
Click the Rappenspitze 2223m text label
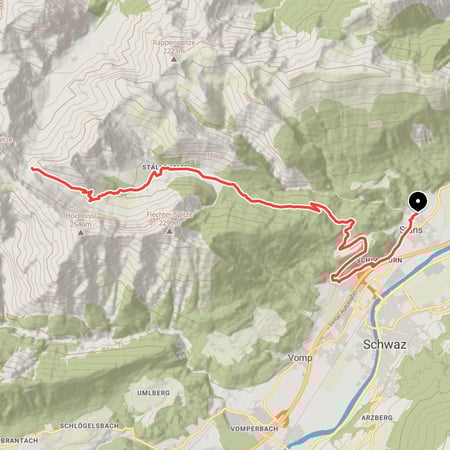(174, 47)
